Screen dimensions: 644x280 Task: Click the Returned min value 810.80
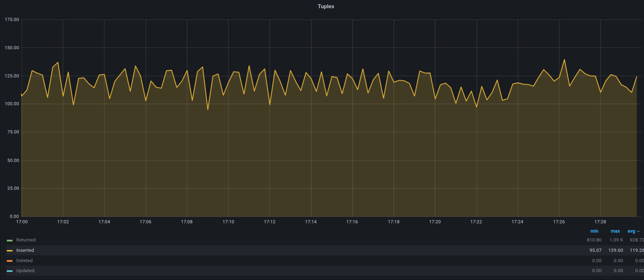594,240
